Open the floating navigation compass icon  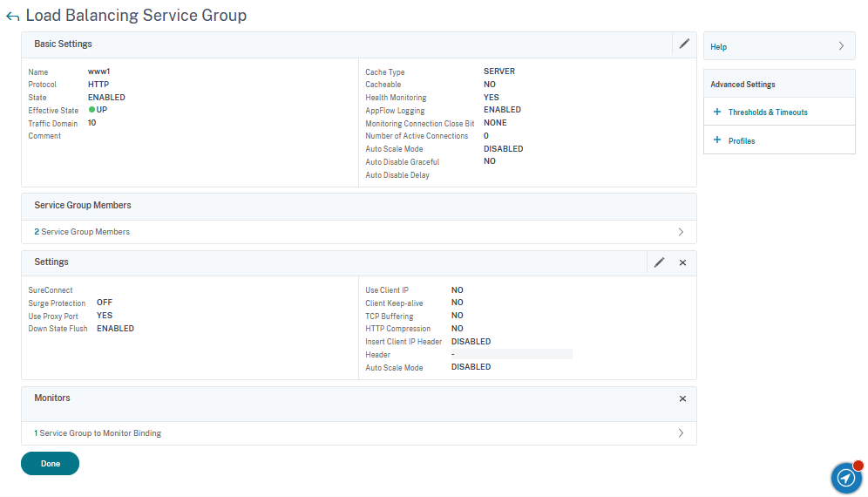845,478
